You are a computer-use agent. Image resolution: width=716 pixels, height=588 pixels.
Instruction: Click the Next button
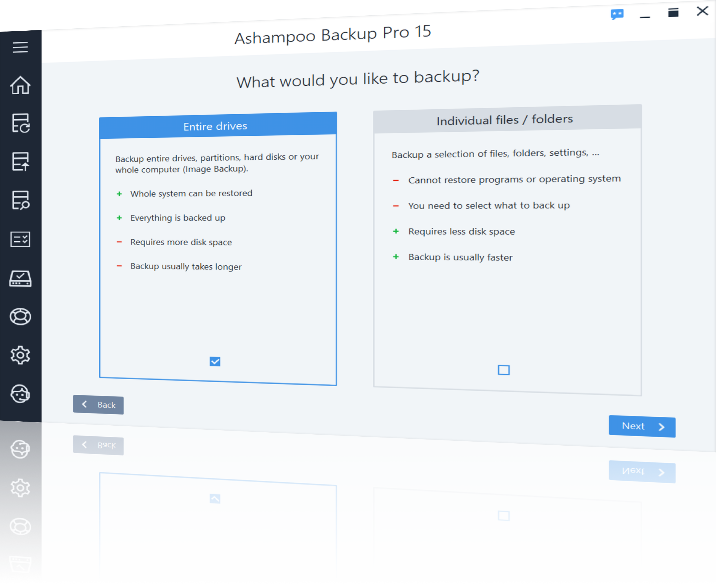[642, 427]
